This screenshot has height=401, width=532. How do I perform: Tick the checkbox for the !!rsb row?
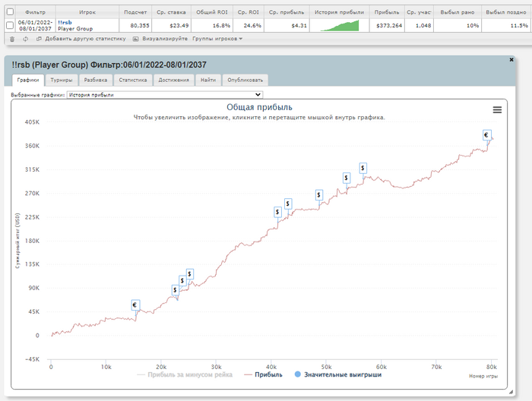(10, 25)
